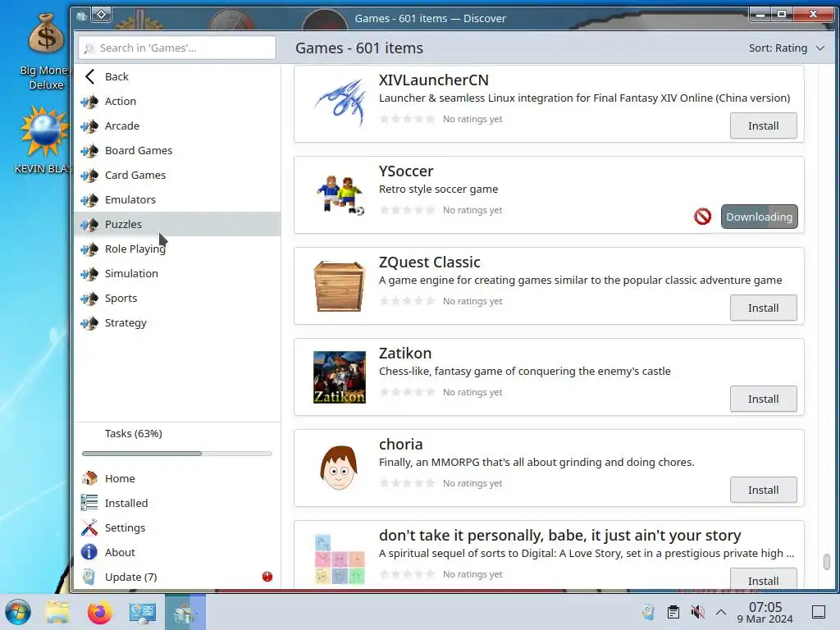Click the titlebar keep-above diamond icon
The width and height of the screenshot is (840, 630).
pyautogui.click(x=101, y=15)
